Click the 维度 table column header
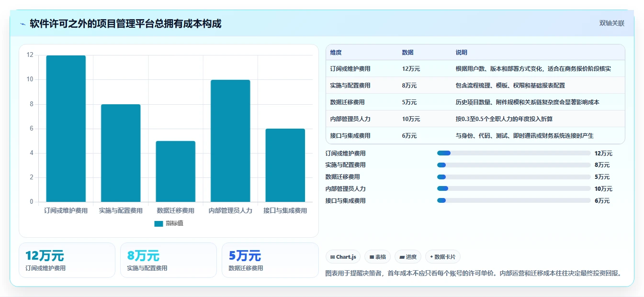 (336, 53)
